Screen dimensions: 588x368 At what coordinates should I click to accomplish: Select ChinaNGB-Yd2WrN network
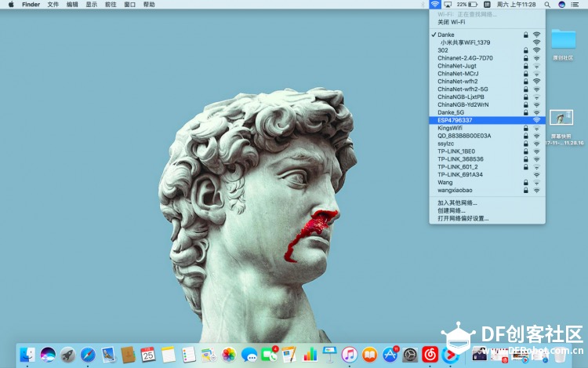pyautogui.click(x=487, y=104)
